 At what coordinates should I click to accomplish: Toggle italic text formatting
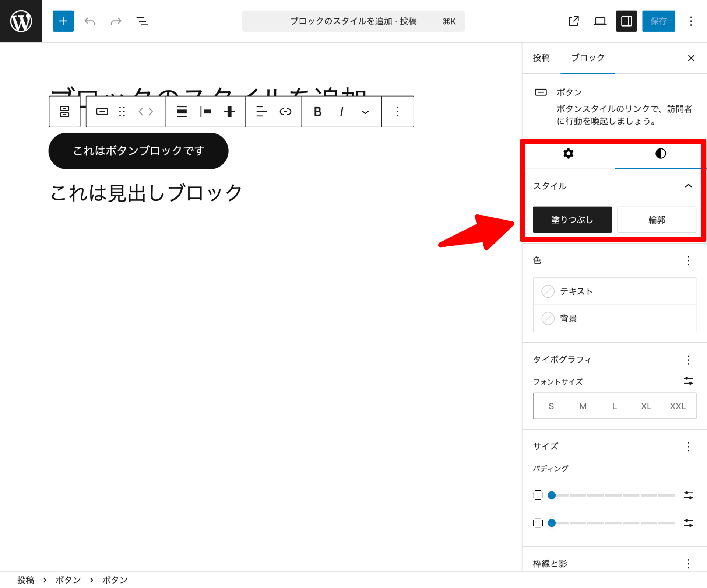click(341, 112)
